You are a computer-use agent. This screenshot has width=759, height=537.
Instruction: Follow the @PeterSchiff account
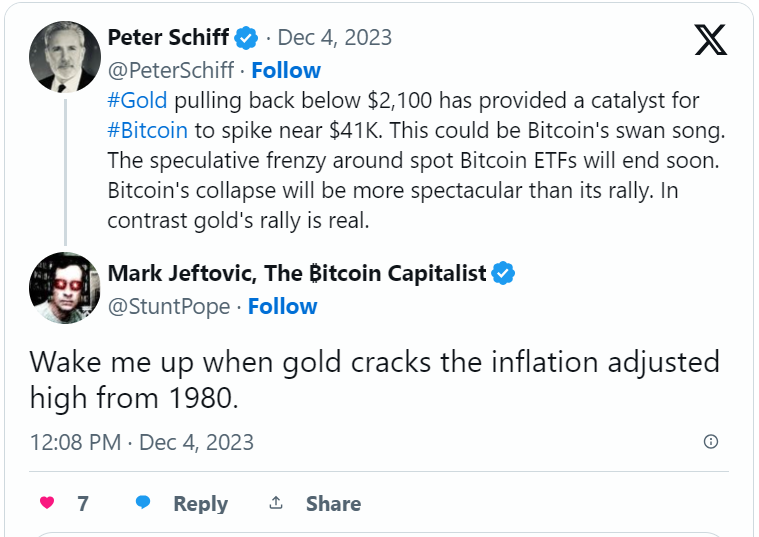coord(286,70)
